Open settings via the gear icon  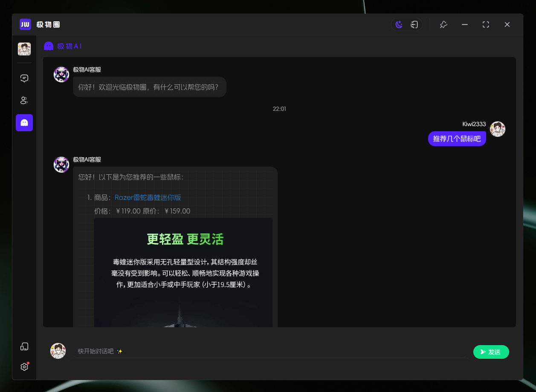[x=24, y=366]
